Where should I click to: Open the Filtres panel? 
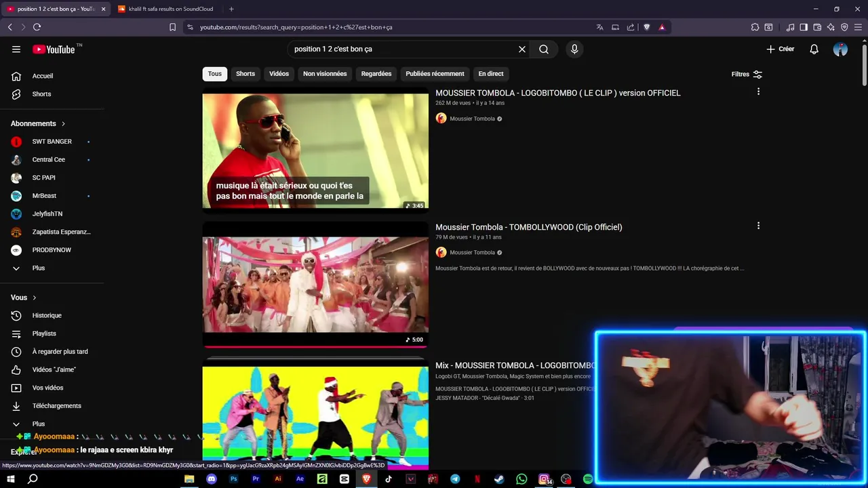coord(747,74)
